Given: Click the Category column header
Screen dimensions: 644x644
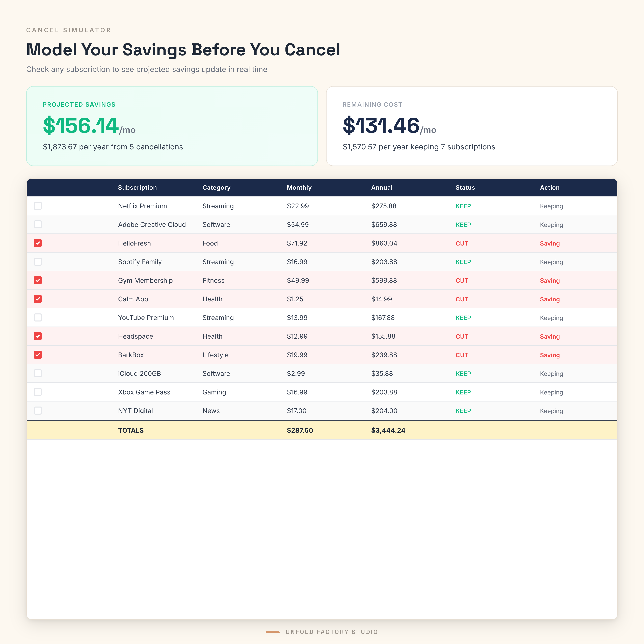Looking at the screenshot, I should coord(216,188).
